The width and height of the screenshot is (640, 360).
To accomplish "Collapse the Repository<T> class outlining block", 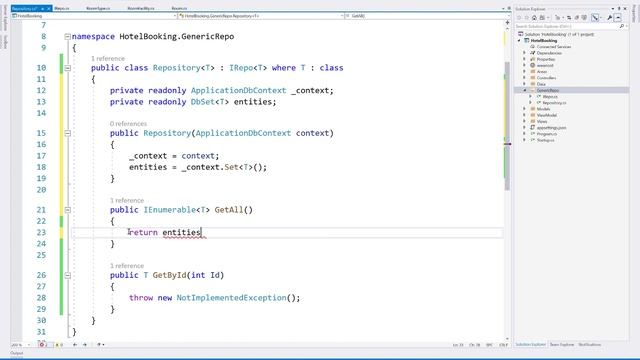I will (67, 68).
